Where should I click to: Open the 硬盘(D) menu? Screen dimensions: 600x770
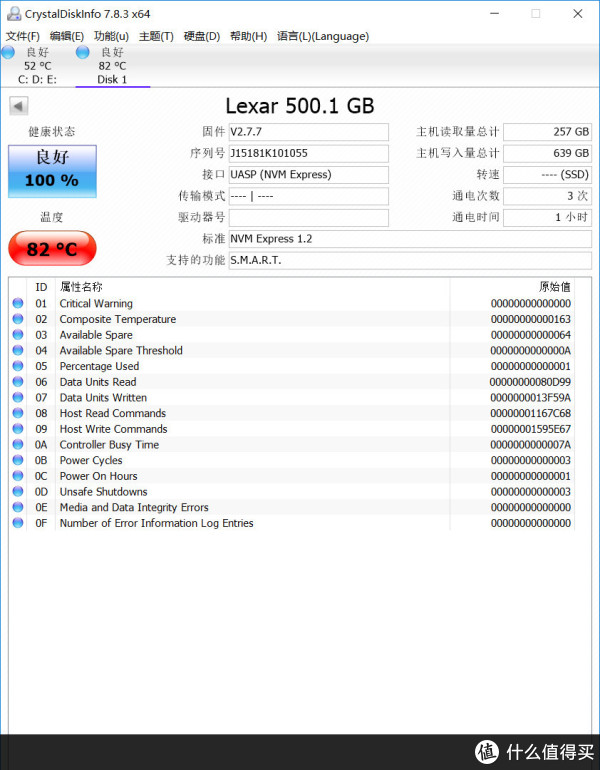click(x=202, y=36)
